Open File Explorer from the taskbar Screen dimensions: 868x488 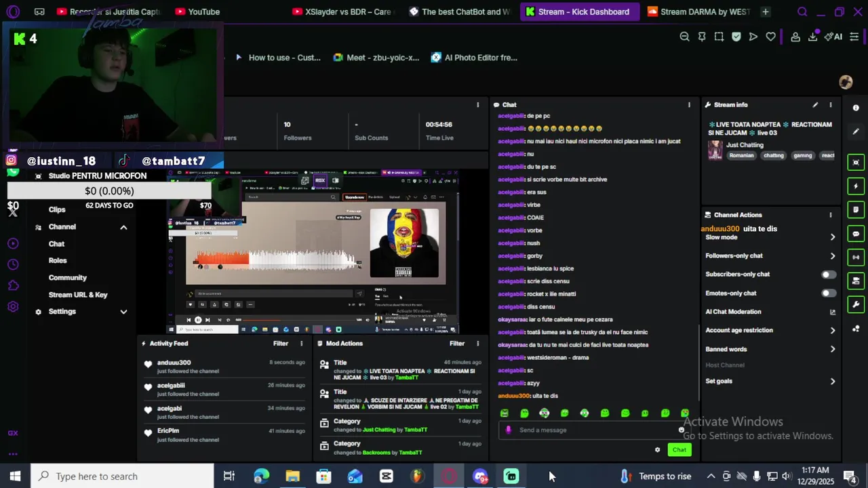coord(292,476)
